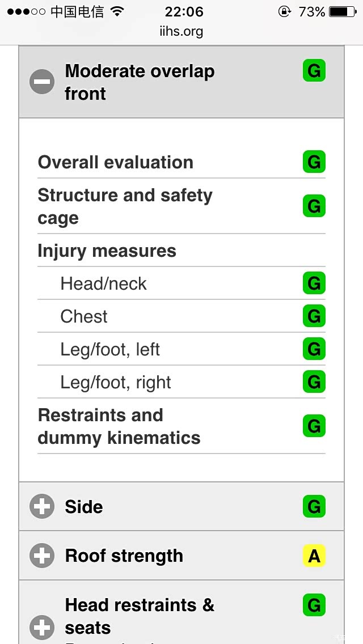This screenshot has width=363, height=644.
Task: Tap the Injury measures heading
Action: 107,251
